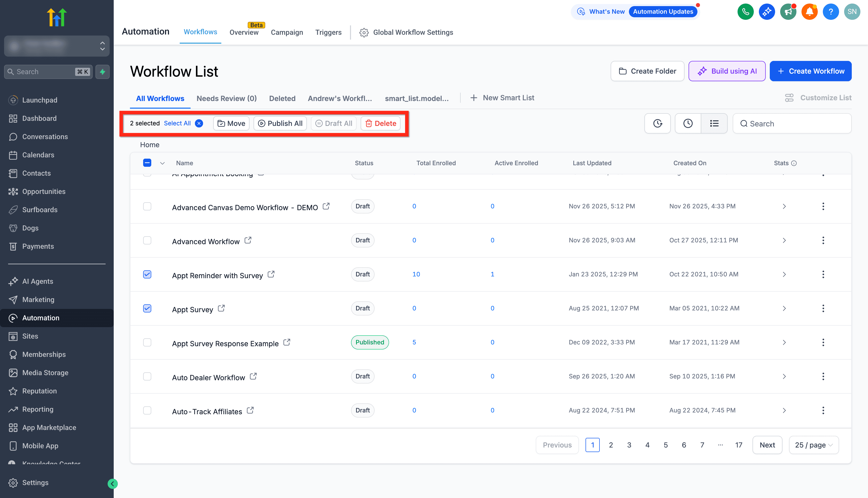This screenshot has width=868, height=498.
Task: Check Auto-Track Affiliates checkbox
Action: (x=147, y=410)
